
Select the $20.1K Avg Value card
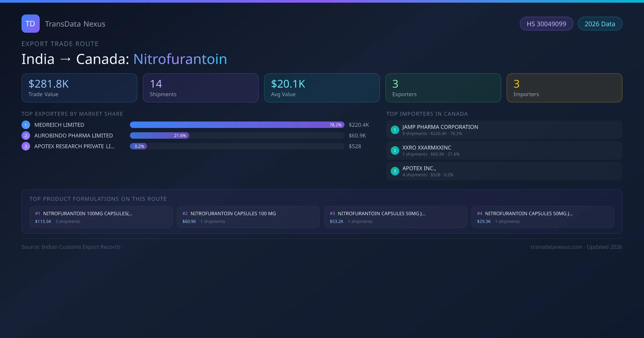[322, 88]
